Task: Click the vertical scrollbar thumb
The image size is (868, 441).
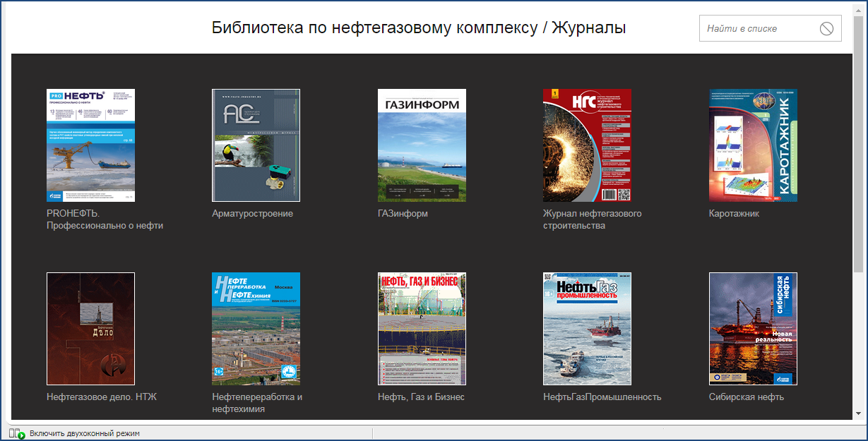Action: click(858, 143)
